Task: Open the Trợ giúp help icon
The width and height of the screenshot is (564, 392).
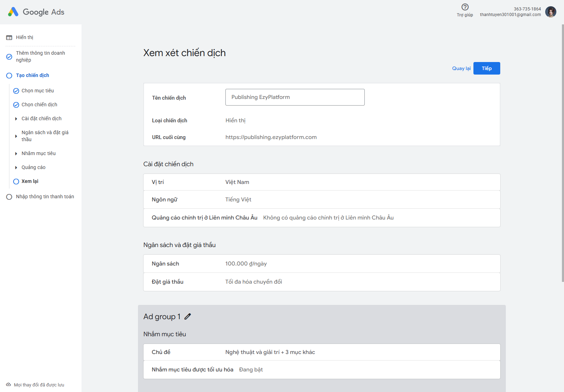Action: (x=465, y=7)
